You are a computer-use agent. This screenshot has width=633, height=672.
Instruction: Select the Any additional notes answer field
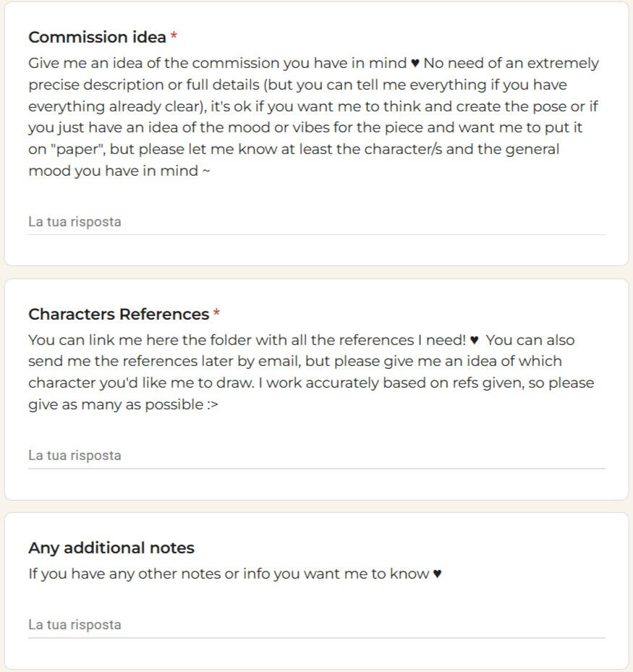pos(316,625)
